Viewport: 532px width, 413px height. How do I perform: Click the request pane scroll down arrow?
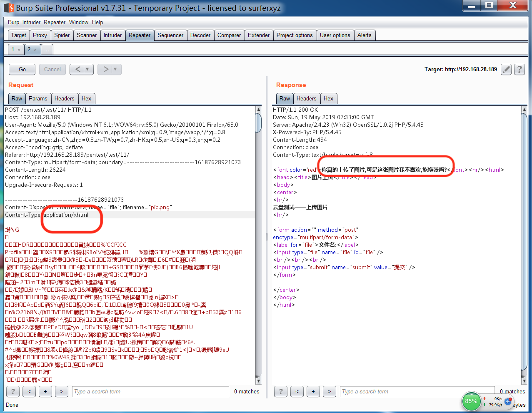pyautogui.click(x=258, y=380)
